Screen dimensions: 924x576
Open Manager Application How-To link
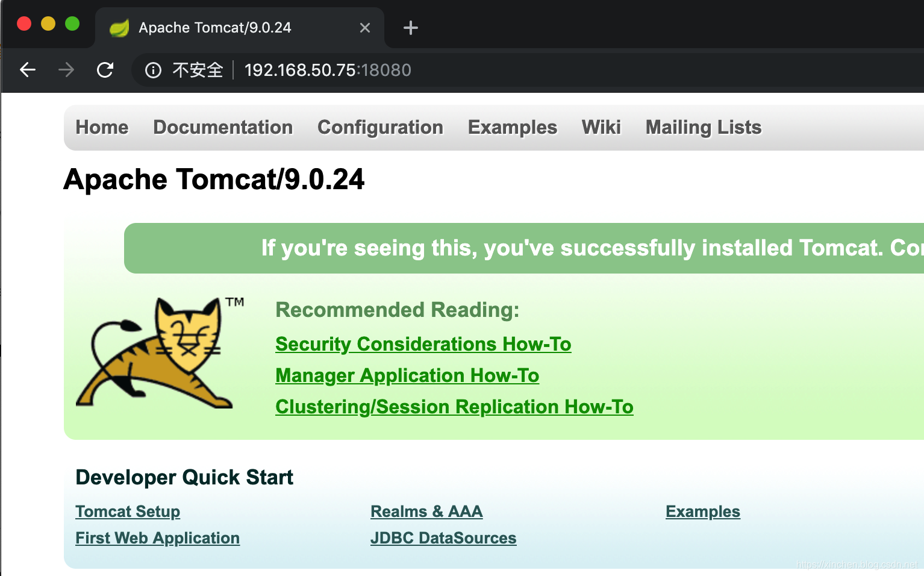click(x=407, y=375)
